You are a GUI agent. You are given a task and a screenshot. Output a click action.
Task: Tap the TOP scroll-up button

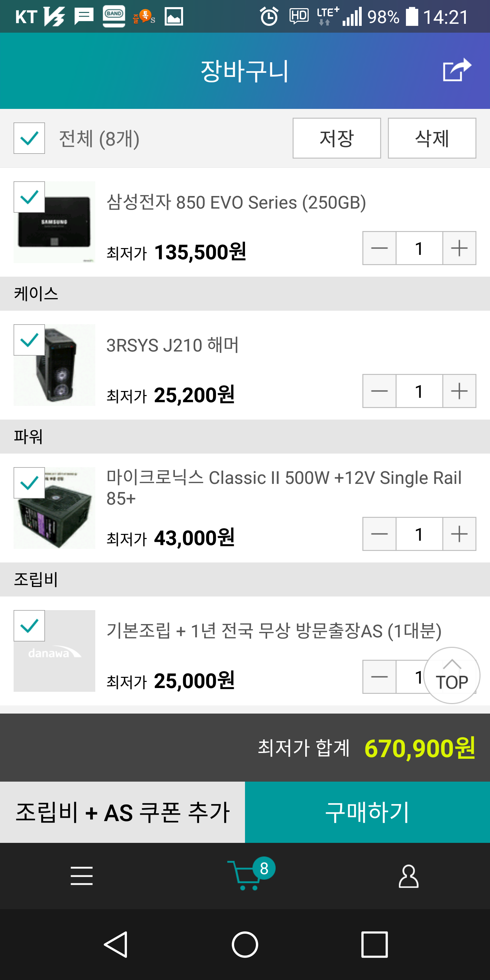452,675
